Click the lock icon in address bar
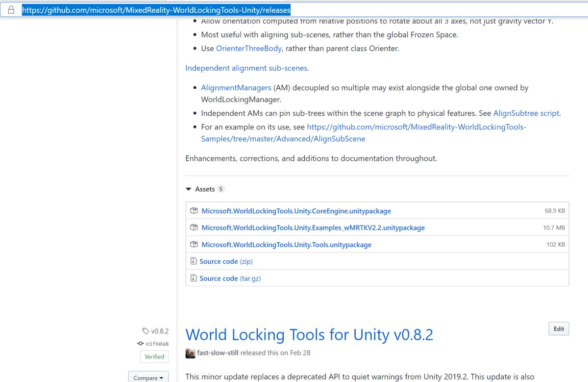Viewport: 588px width, 382px height. 11,10
